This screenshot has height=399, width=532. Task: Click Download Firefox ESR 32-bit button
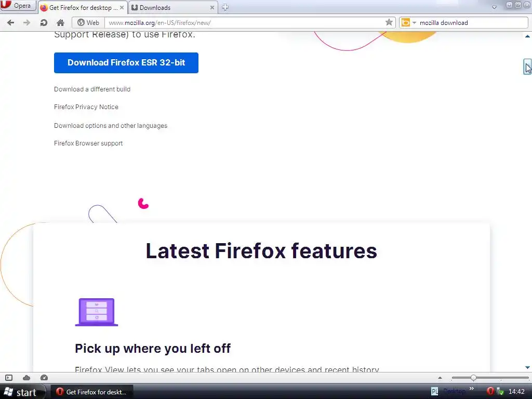click(x=126, y=63)
